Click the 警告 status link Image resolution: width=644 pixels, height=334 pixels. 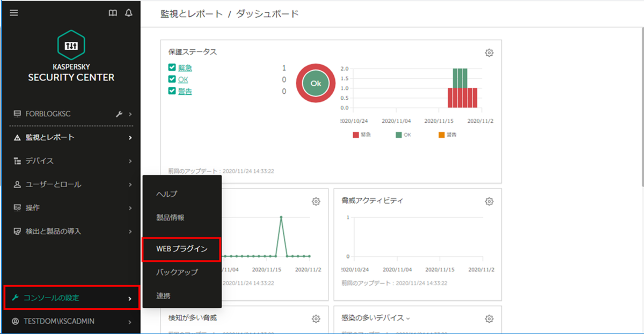[184, 91]
